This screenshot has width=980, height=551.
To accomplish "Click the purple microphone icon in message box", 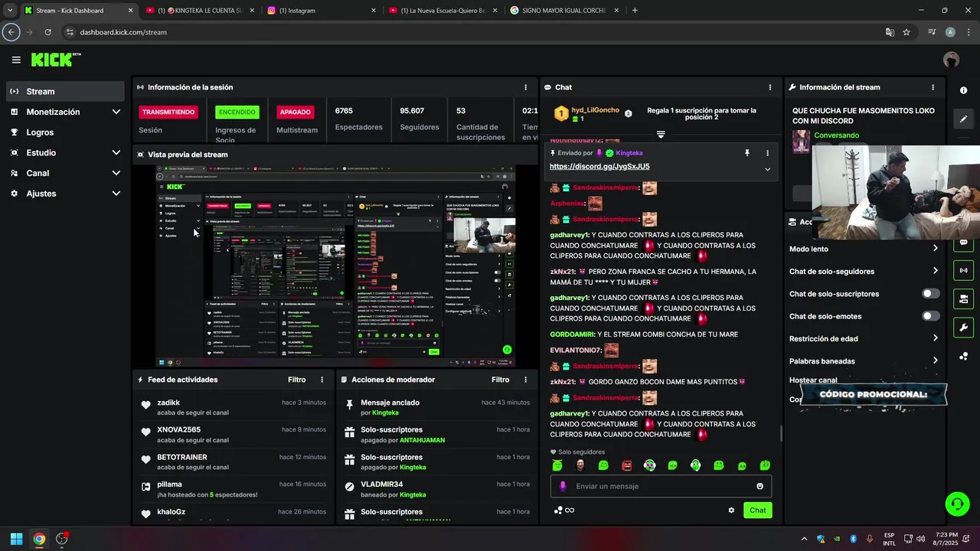I will 563,486.
